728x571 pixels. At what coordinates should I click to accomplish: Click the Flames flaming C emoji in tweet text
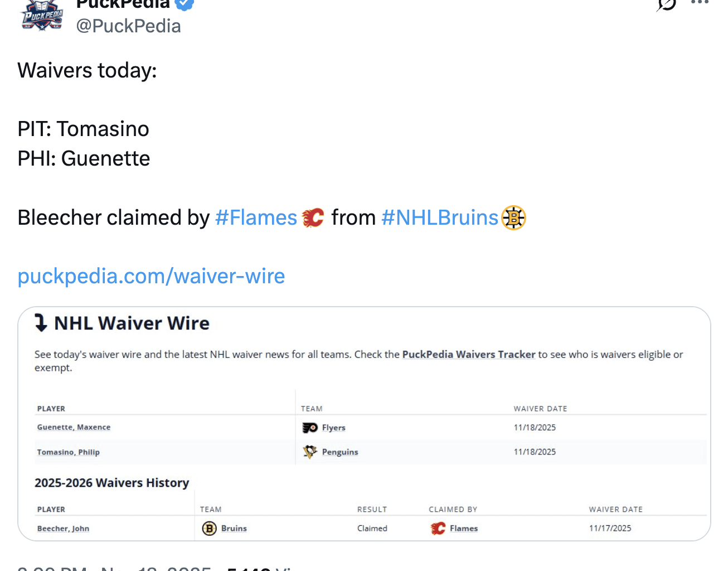[313, 217]
